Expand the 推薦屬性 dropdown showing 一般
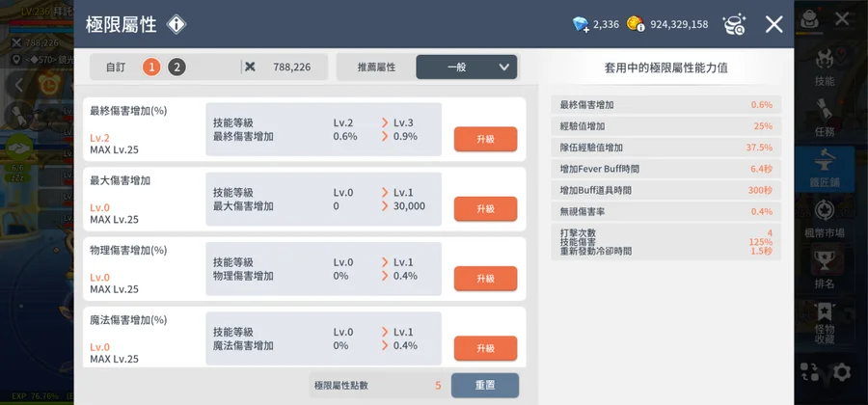 (467, 67)
